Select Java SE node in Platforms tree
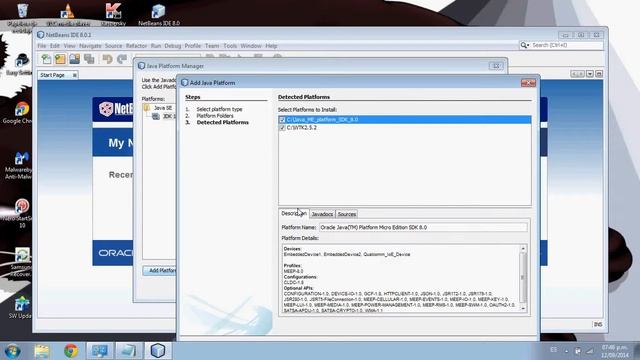This screenshot has width=640, height=360. click(x=162, y=108)
